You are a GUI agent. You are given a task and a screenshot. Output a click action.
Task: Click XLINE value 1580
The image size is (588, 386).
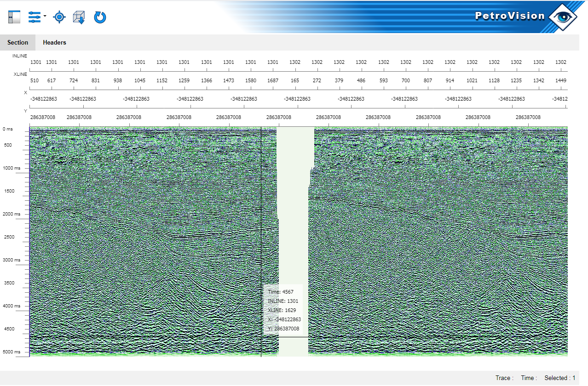pyautogui.click(x=251, y=80)
